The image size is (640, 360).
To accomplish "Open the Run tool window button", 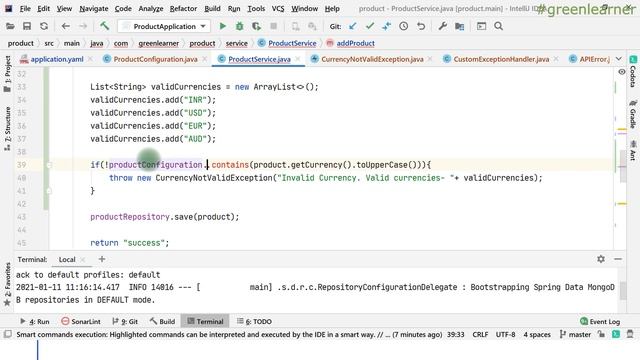I will coord(35,321).
